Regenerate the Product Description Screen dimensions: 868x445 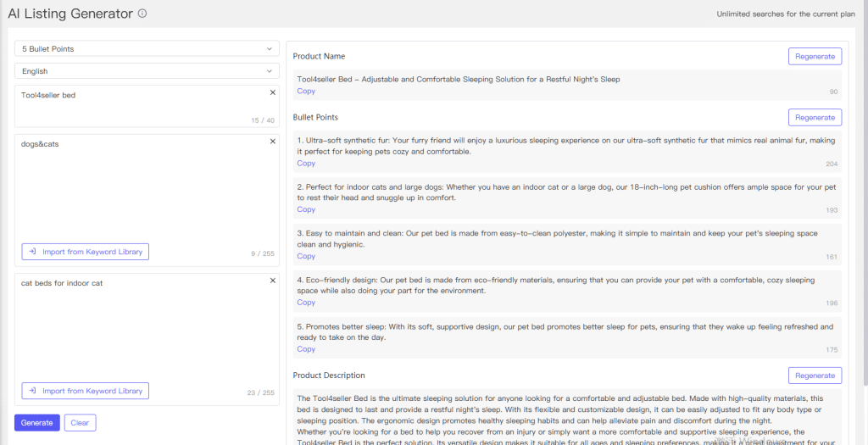tap(815, 375)
